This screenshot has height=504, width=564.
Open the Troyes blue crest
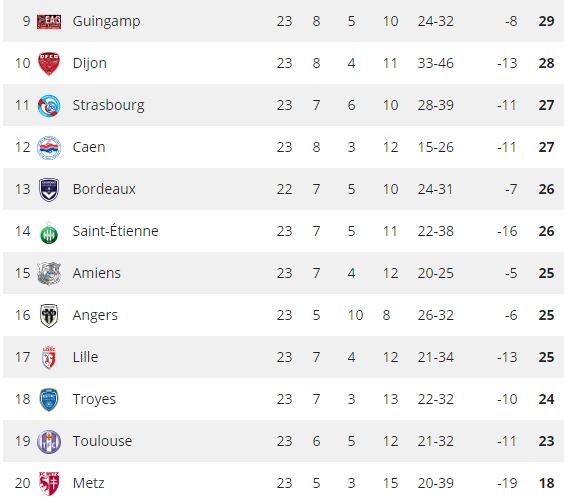[49, 399]
